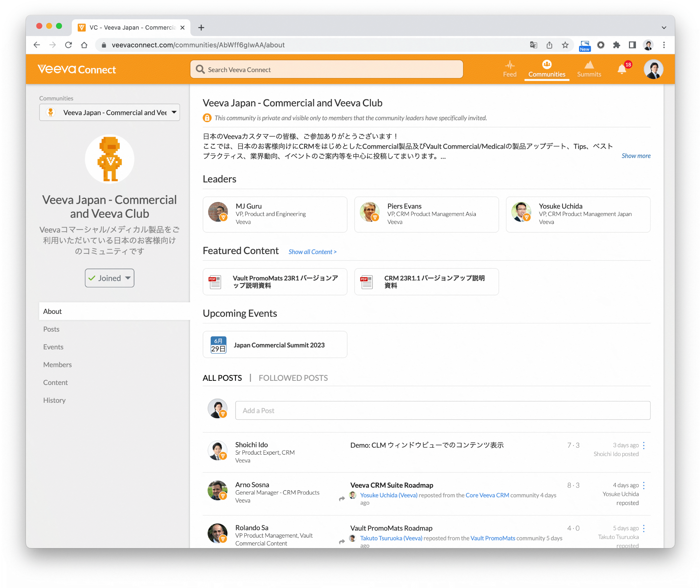The width and height of the screenshot is (700, 588).
Task: Click Show all Content link
Action: pos(312,252)
